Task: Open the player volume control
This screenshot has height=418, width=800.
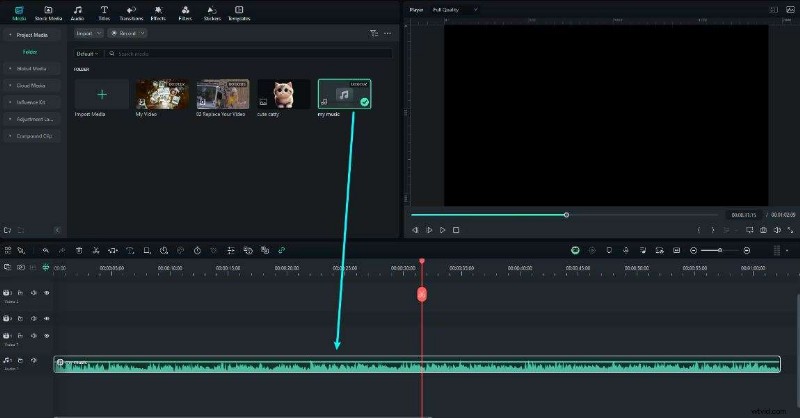Action: click(777, 230)
